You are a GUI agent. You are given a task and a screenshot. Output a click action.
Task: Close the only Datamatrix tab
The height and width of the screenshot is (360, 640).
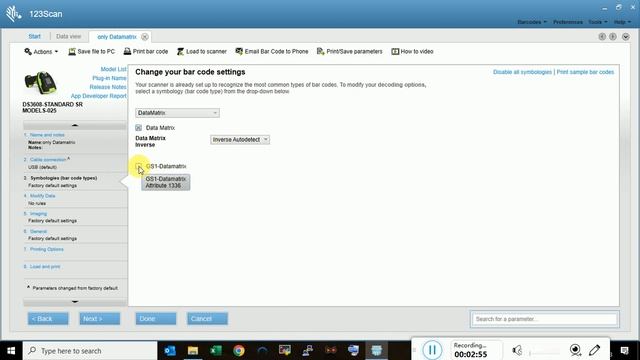145,37
